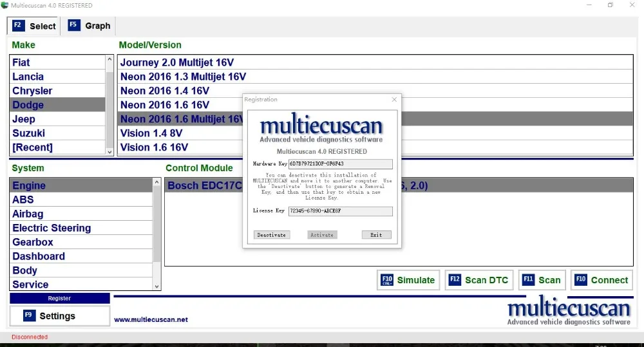Select ABS in the System list
644x347 pixels.
point(81,200)
